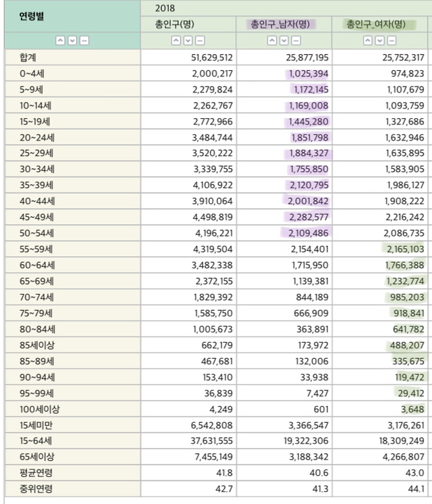Image resolution: width=432 pixels, height=504 pixels.
Task: Sort 총인구(명) column ascending with up arrow
Action: click(x=175, y=41)
